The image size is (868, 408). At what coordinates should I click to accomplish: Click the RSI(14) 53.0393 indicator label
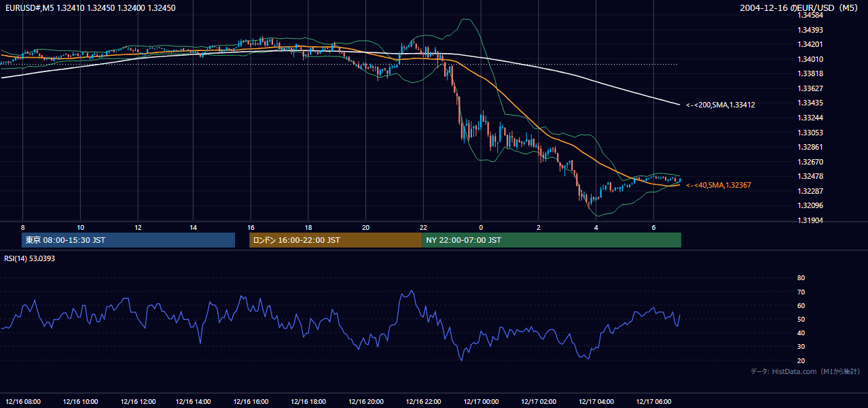30,258
